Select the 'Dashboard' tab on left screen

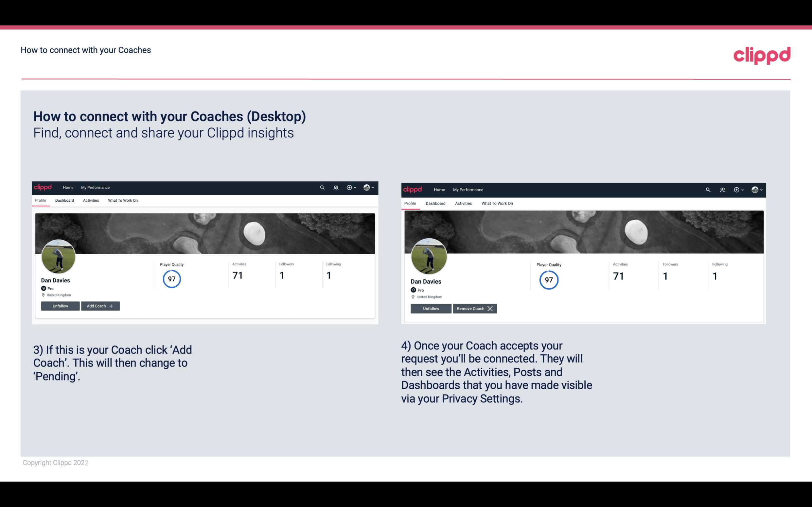(x=64, y=200)
